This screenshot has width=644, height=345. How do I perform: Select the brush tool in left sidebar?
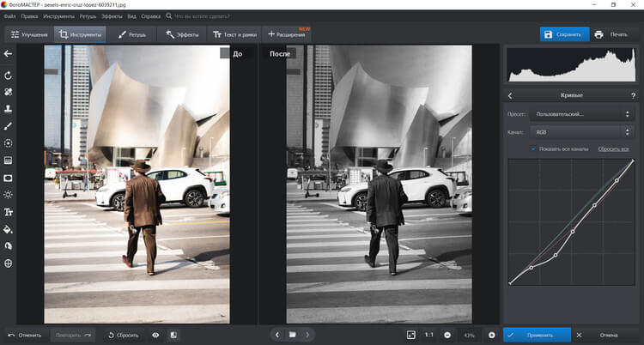[x=9, y=125]
